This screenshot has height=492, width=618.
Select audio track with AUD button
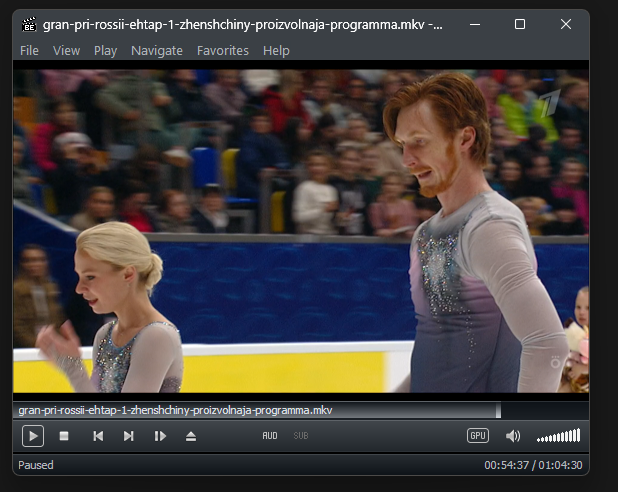point(270,436)
